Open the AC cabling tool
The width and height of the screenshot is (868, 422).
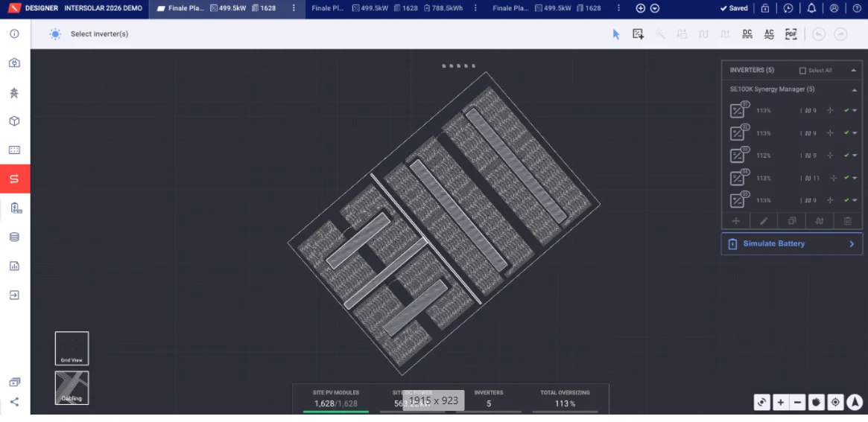coord(769,34)
